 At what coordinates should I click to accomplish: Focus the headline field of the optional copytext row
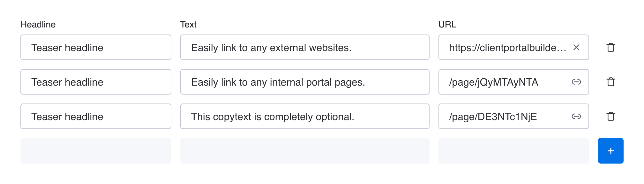[x=96, y=116]
